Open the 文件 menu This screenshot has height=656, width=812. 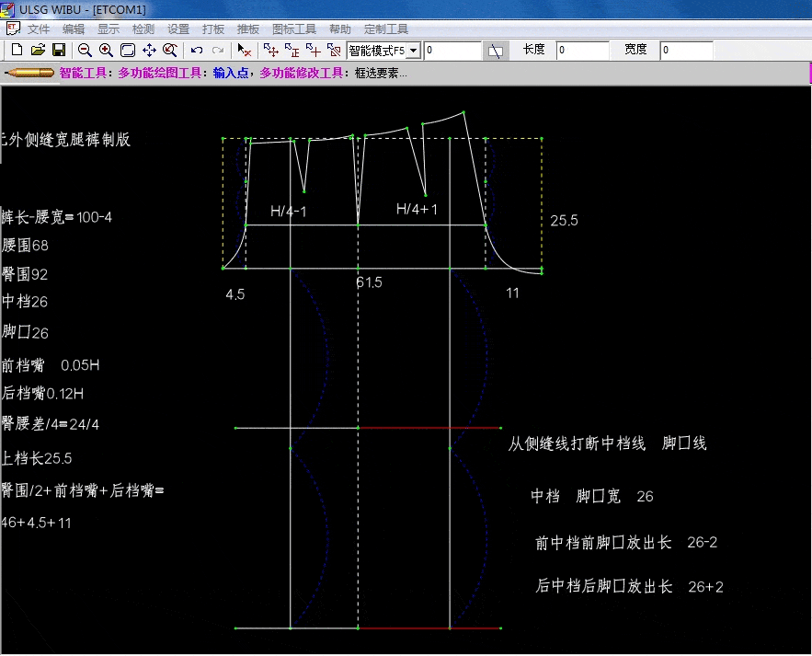39,29
